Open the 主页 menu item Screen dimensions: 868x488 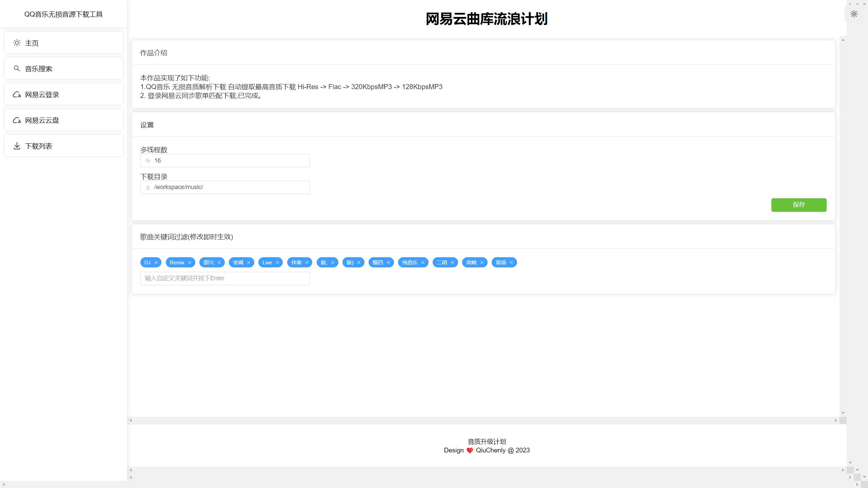[x=64, y=43]
